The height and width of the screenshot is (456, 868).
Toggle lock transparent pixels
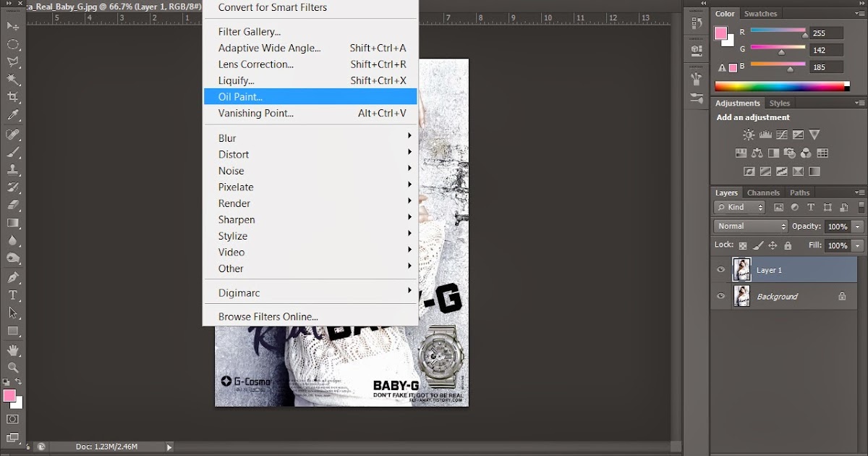click(x=742, y=246)
